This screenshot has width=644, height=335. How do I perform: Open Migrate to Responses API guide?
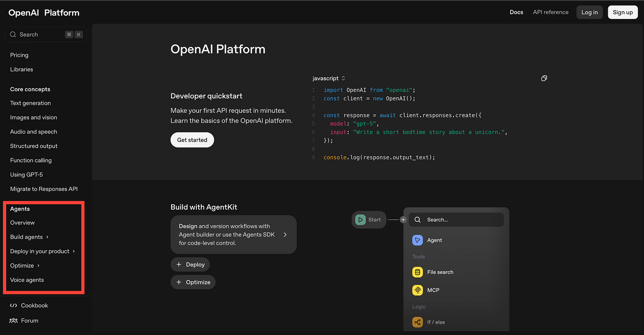[44, 189]
